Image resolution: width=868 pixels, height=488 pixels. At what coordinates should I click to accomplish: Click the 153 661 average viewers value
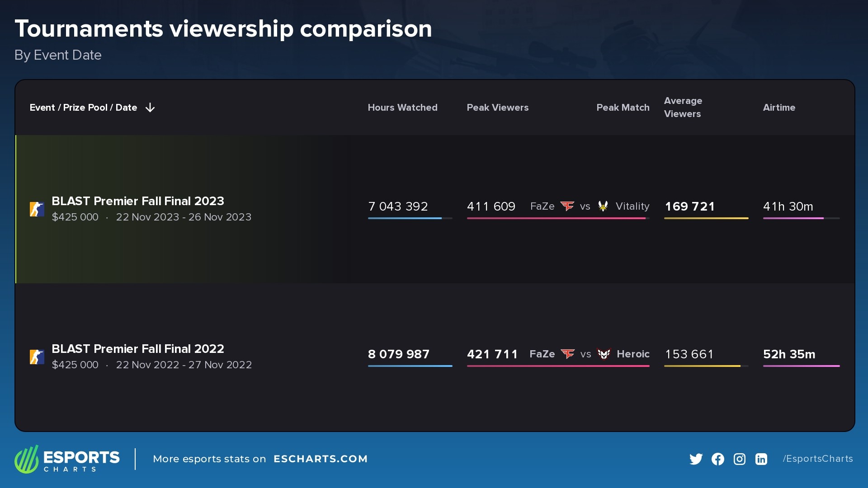(689, 354)
